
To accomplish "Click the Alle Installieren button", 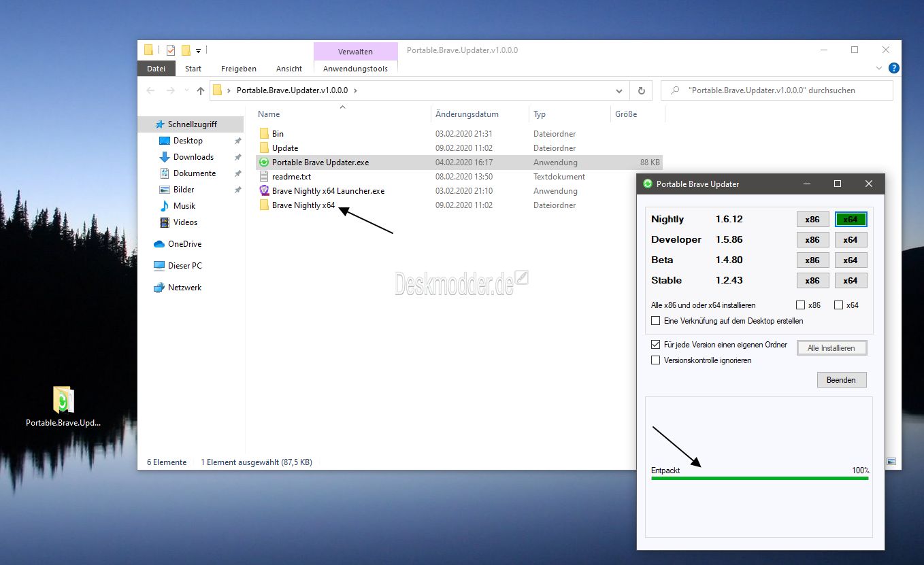I will coord(831,348).
